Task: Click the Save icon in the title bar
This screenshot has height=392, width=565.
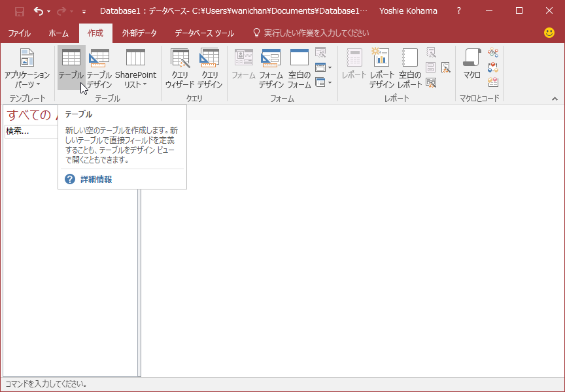Action: pos(20,11)
